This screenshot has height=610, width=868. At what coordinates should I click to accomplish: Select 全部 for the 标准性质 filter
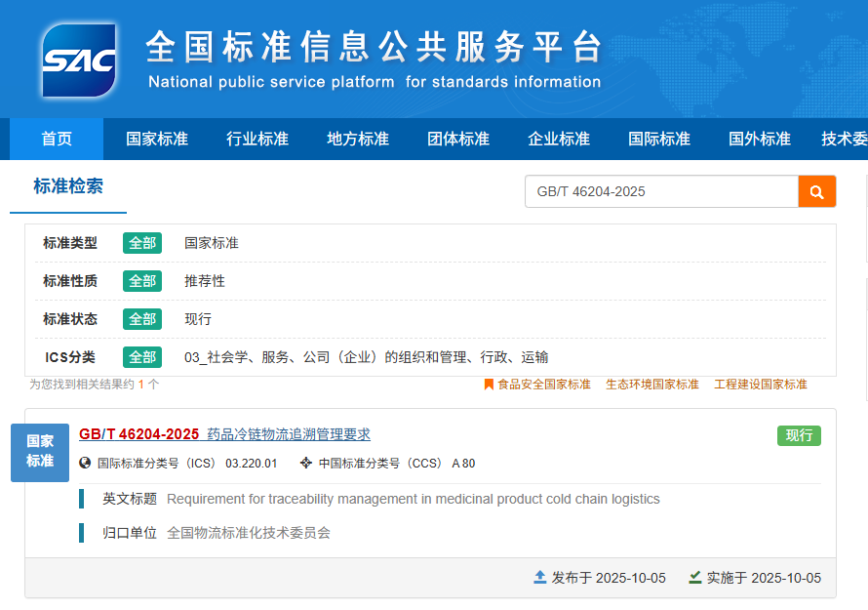click(142, 279)
